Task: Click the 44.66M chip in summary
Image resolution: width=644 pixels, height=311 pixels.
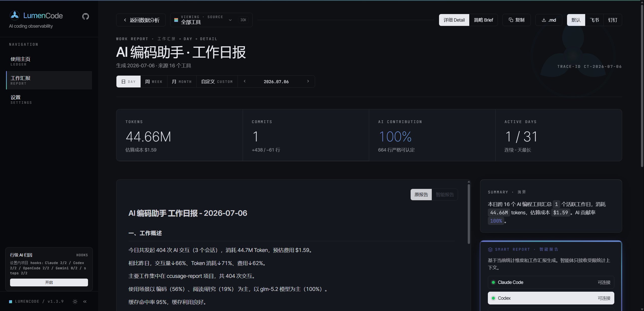Action: [x=499, y=213]
